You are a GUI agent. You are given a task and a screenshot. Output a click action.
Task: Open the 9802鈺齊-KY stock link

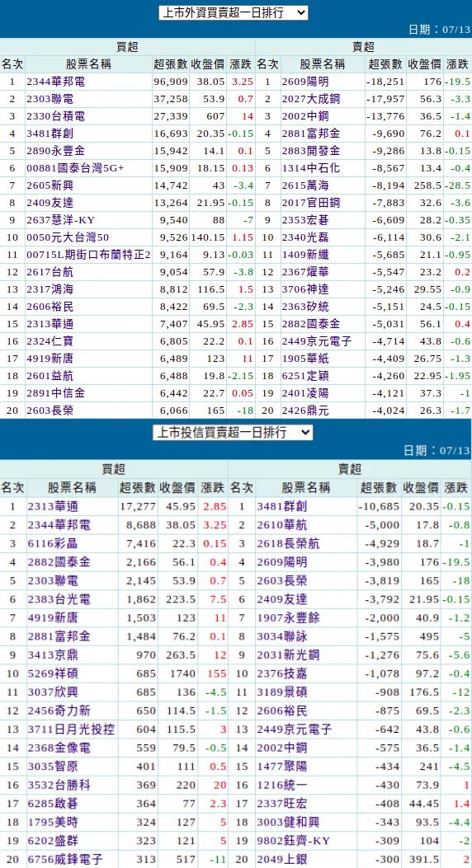coord(294,841)
